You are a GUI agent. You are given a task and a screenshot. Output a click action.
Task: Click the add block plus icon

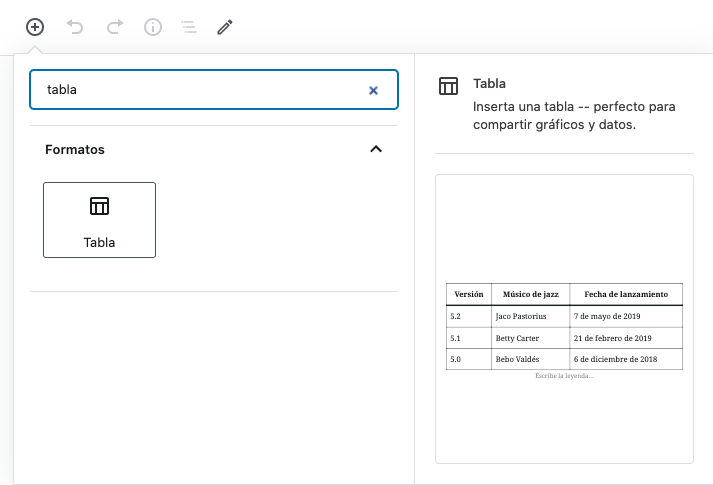point(35,27)
